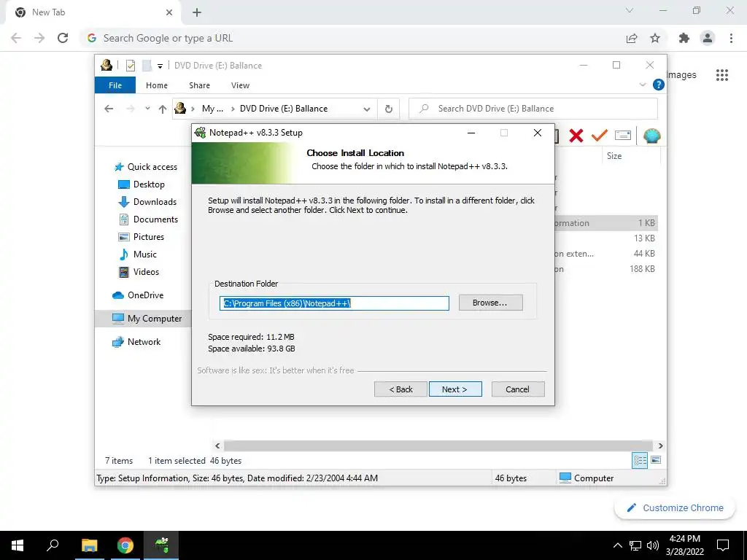Click the 188 KB file size cell
Screen dimensions: 747x560
(x=642, y=269)
